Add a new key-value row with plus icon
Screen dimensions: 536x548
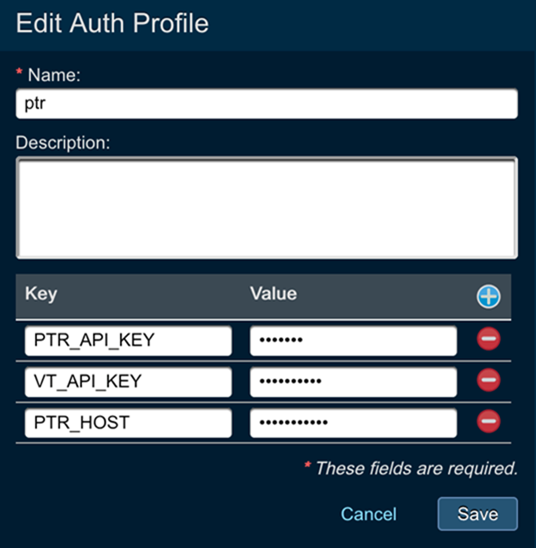point(488,296)
